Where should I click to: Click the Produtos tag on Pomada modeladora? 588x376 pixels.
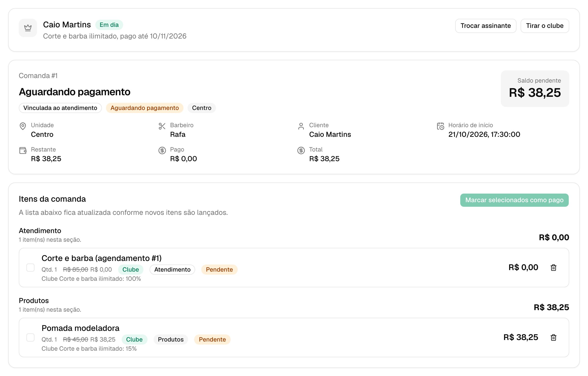(x=171, y=340)
